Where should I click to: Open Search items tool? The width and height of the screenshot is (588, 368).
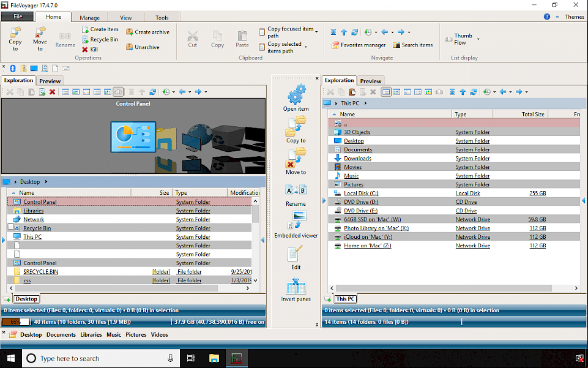click(412, 45)
